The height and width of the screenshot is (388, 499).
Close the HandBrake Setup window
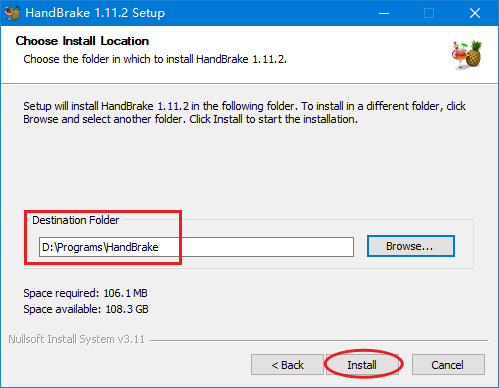click(x=475, y=13)
